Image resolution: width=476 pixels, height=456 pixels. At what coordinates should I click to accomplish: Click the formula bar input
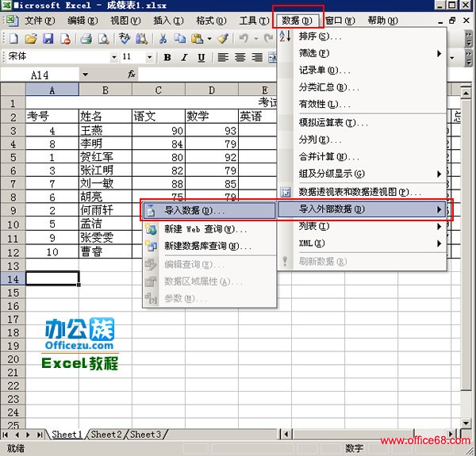tap(207, 75)
